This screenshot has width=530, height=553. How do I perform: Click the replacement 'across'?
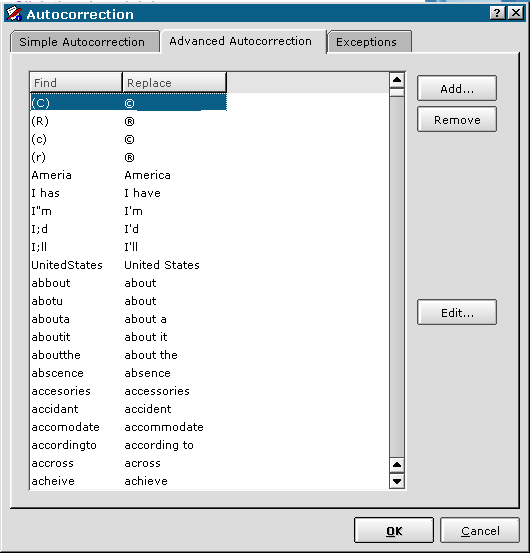[x=142, y=463]
